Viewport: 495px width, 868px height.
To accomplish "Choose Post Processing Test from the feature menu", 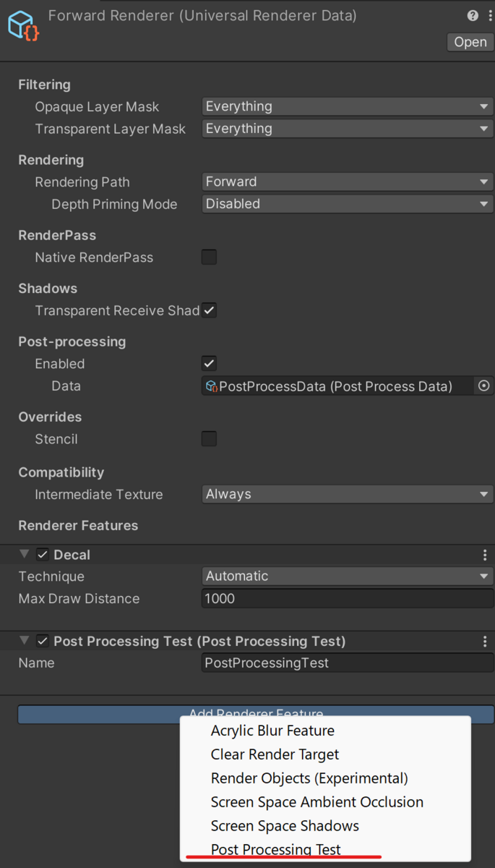I will coord(275,849).
